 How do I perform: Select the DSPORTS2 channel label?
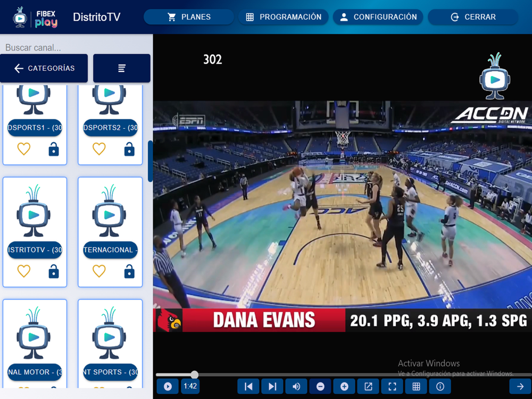click(x=111, y=128)
